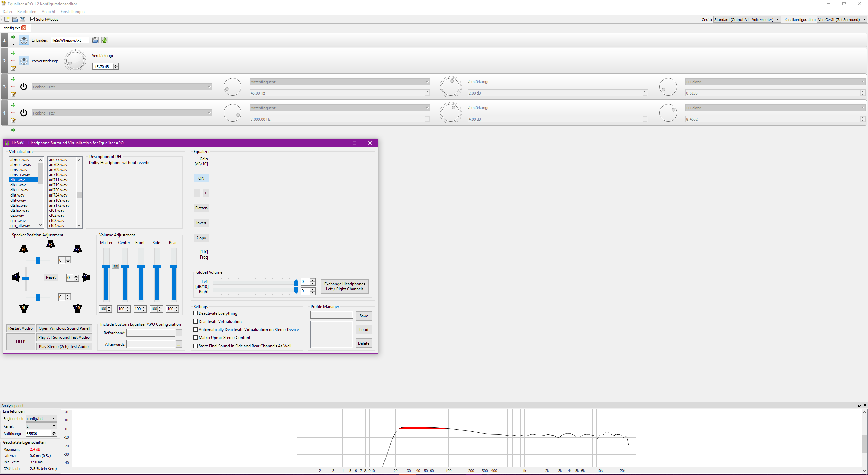Remove the 8.000,00 Hz filter with red minus
The image size is (868, 475).
[x=13, y=113]
